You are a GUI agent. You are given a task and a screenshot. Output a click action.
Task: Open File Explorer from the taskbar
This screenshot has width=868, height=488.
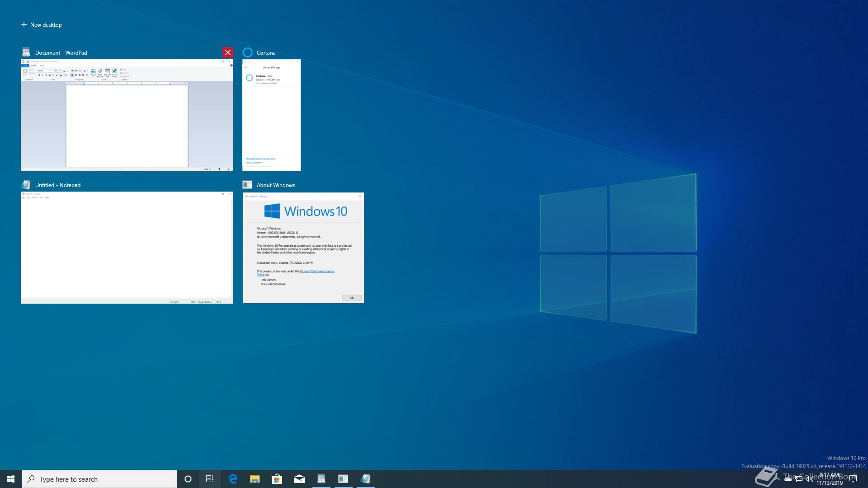[255, 479]
